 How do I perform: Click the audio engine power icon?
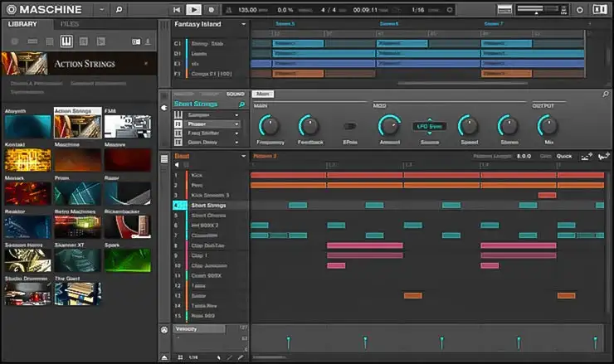(x=580, y=10)
